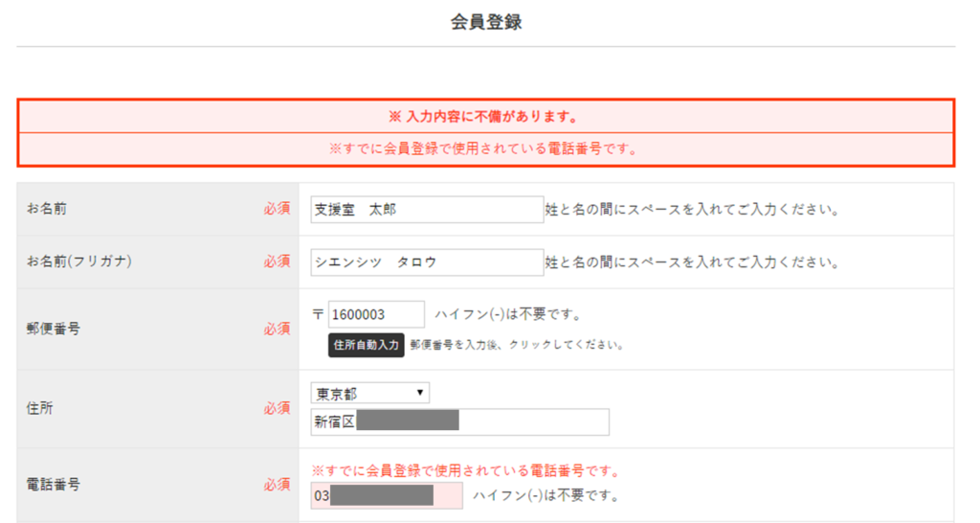Open the 東京都 prefecture dropdown
This screenshot has height=523, width=980.
(369, 393)
